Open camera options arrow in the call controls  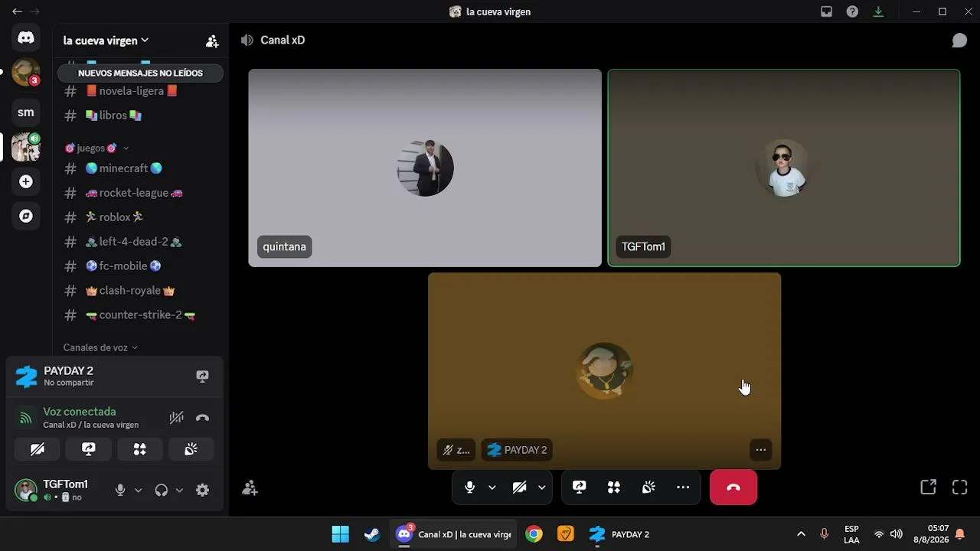coord(542,487)
